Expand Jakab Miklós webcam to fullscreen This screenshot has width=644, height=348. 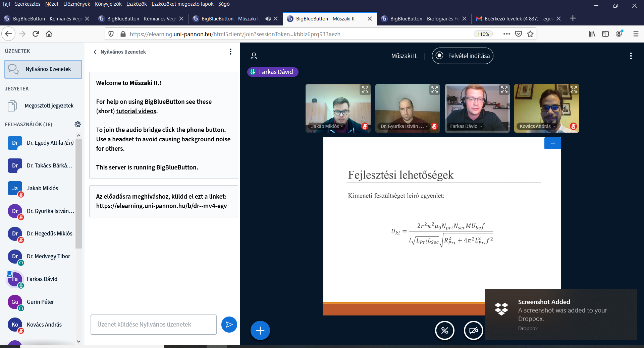coord(365,89)
